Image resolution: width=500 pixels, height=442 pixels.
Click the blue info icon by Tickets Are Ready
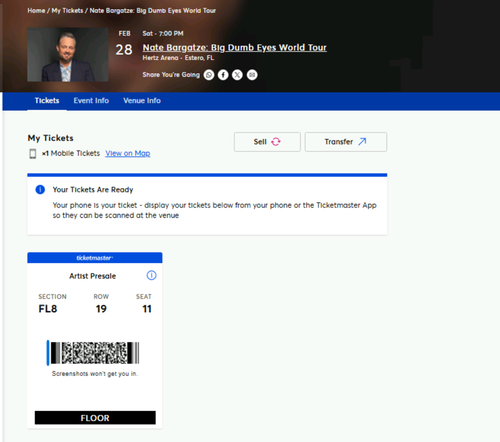point(40,190)
